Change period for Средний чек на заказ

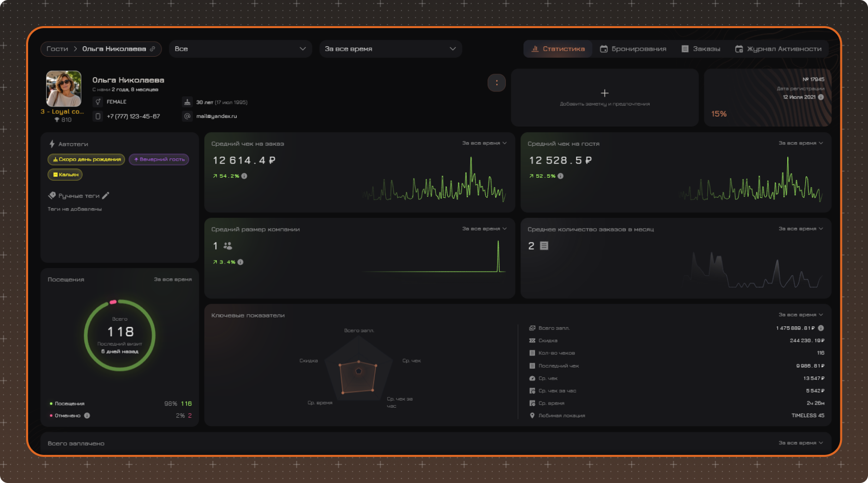click(484, 143)
